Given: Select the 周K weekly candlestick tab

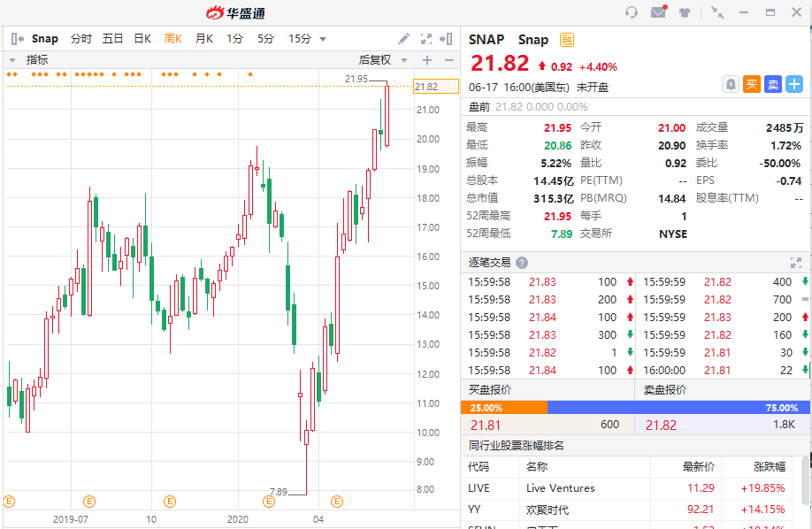Looking at the screenshot, I should (173, 39).
